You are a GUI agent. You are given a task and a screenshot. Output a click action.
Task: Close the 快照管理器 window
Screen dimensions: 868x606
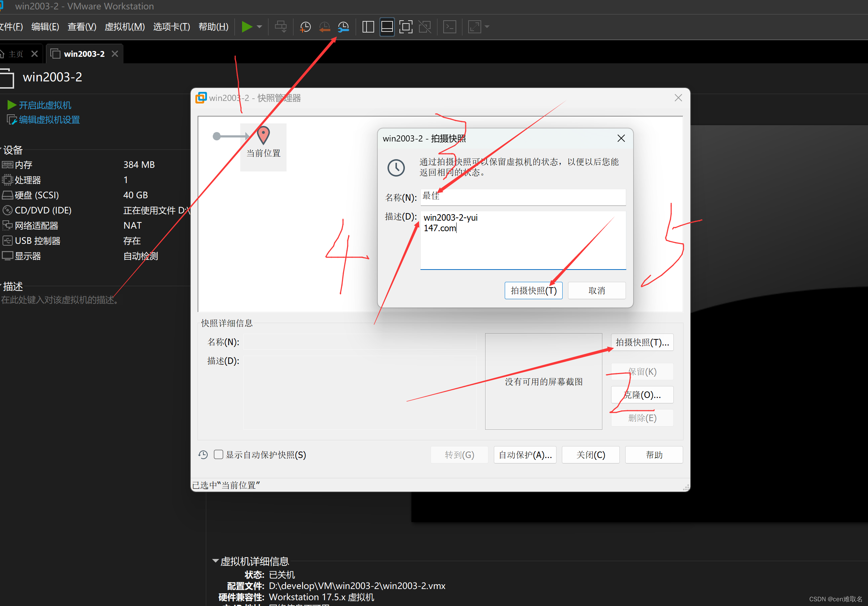(x=678, y=98)
